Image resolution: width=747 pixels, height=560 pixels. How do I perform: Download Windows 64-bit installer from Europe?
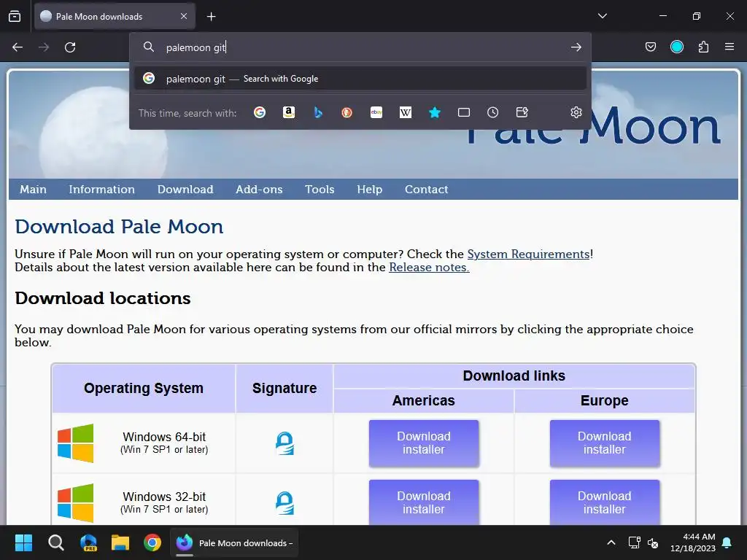click(604, 443)
